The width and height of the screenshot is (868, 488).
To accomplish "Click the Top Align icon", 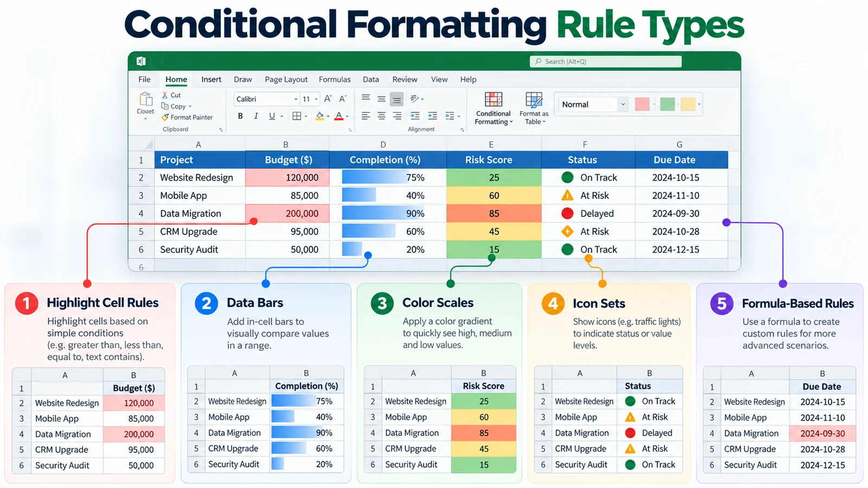I will [366, 98].
